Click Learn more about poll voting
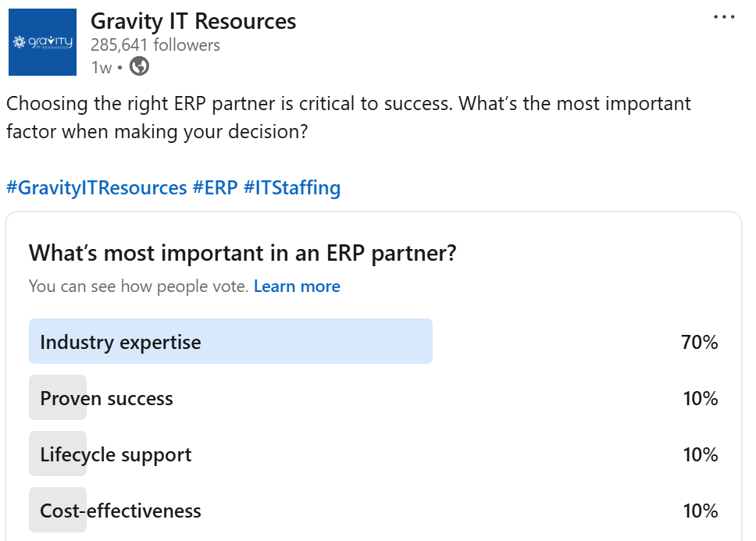Viewport: 756px width, 541px height. 297,287
